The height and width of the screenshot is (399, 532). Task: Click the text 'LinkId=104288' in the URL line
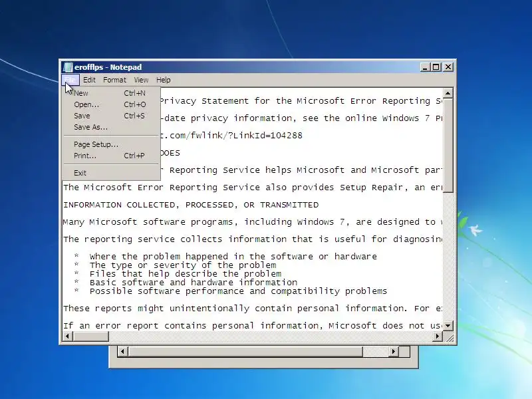tap(267, 136)
